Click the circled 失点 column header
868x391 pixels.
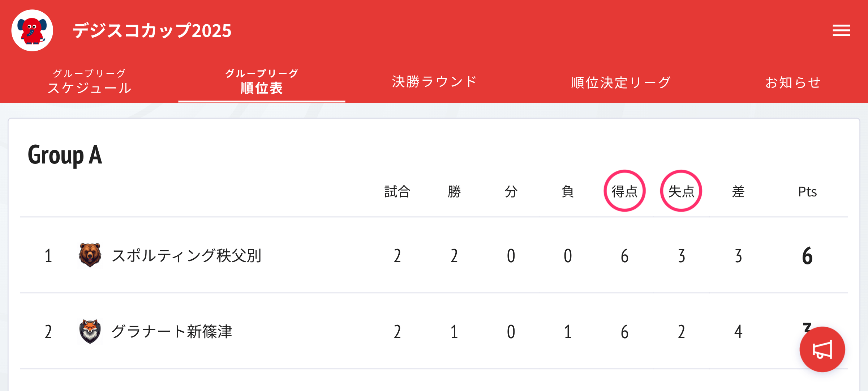681,191
